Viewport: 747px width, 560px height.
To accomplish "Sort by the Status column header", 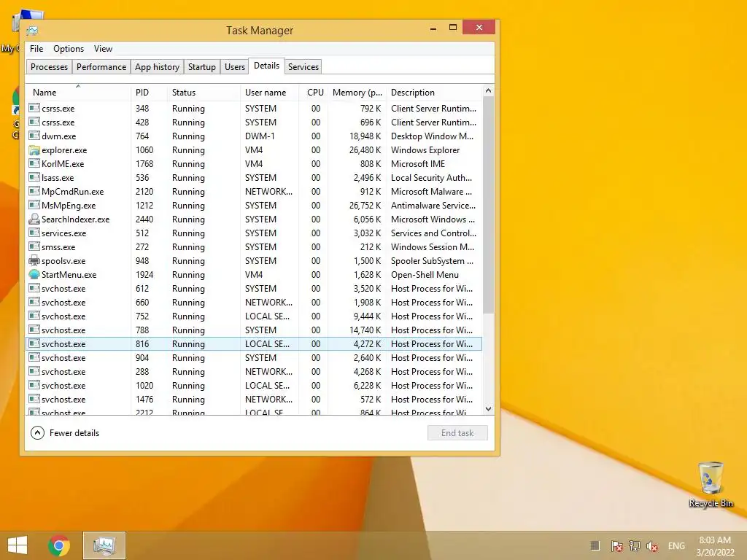I will [x=204, y=93].
